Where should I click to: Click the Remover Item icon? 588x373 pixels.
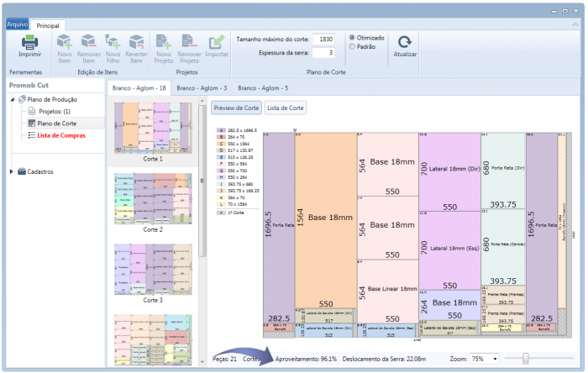coord(89,42)
